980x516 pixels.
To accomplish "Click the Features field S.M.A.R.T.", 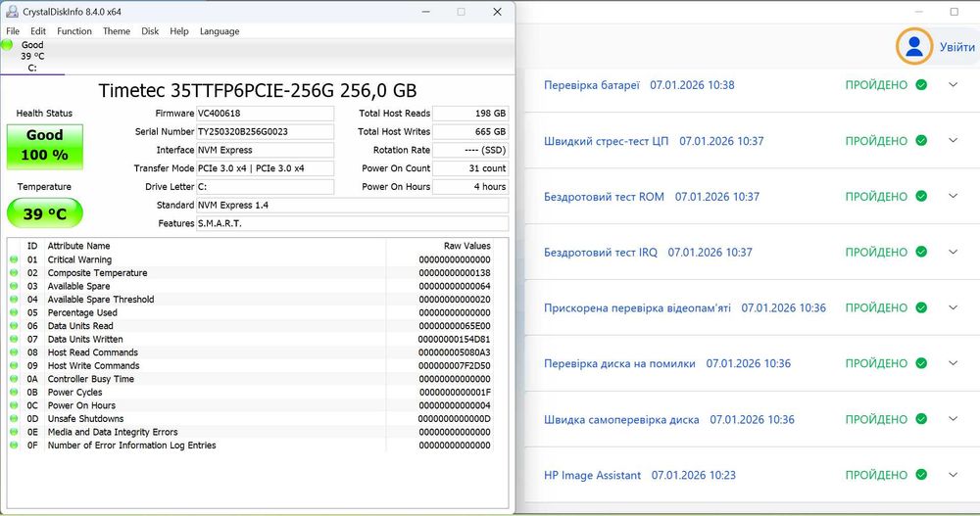I will coord(353,223).
